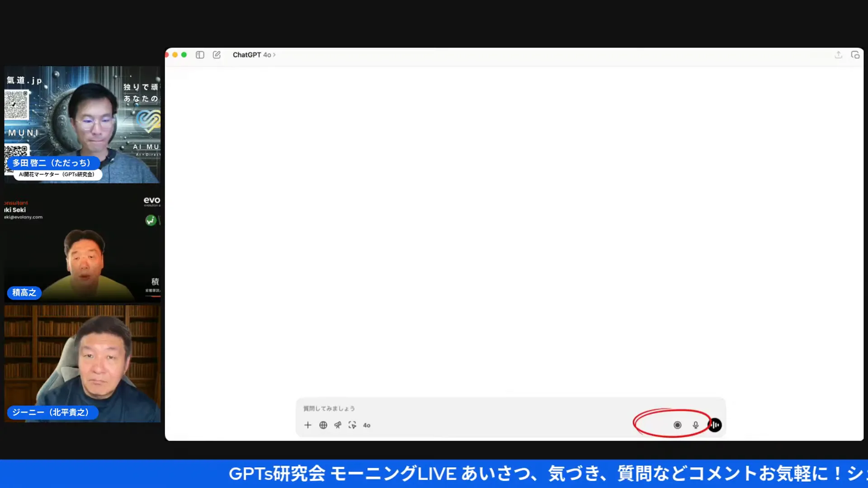Open the companion window icon at top right
Screen dimensions: 868x488
click(855, 55)
